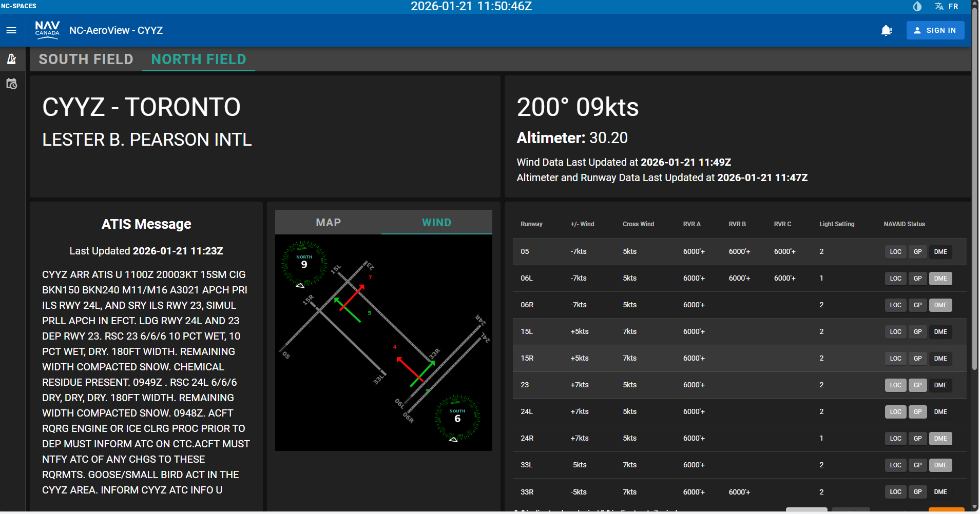Switch to the SOUTH FIELD tab
The image size is (980, 514).
click(x=86, y=59)
